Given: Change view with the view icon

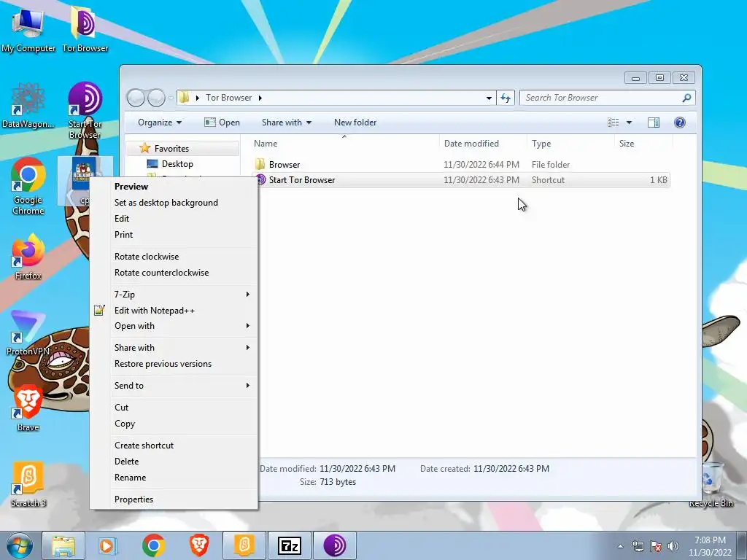Looking at the screenshot, I should tap(613, 122).
